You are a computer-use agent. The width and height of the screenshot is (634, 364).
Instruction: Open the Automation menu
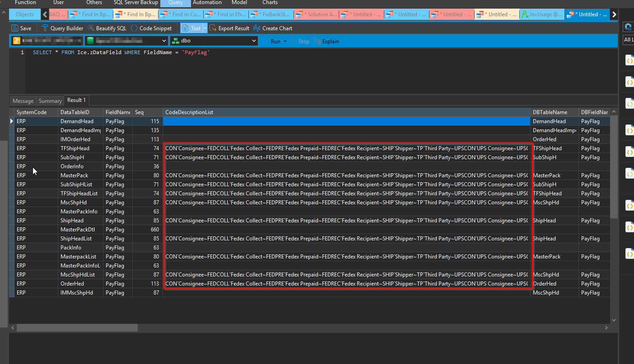(207, 3)
